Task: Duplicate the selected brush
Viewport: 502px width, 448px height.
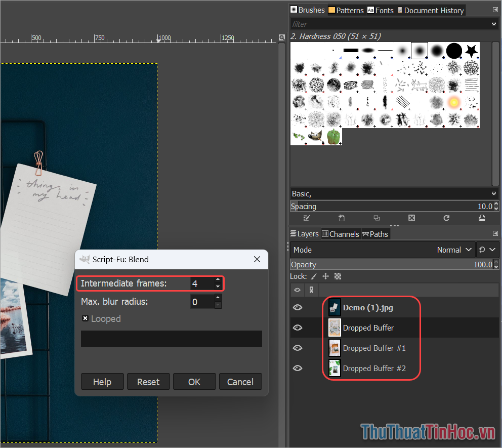Action: coord(377,218)
